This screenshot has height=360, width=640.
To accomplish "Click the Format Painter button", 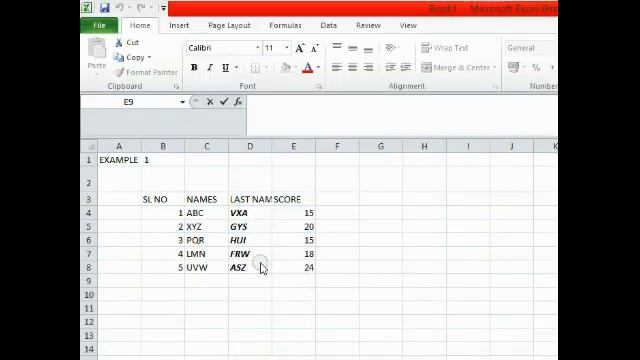I will point(146,72).
